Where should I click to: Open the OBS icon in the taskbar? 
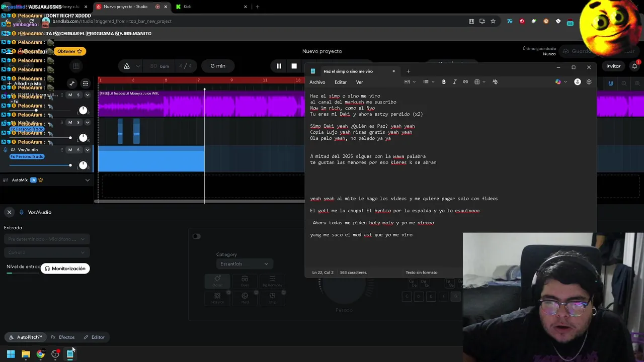pos(55,354)
